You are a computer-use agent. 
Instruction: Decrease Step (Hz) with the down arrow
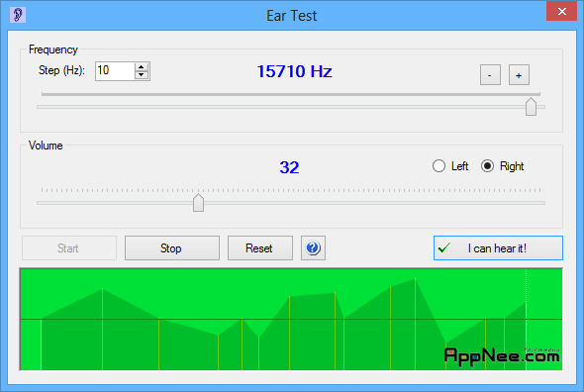(142, 75)
